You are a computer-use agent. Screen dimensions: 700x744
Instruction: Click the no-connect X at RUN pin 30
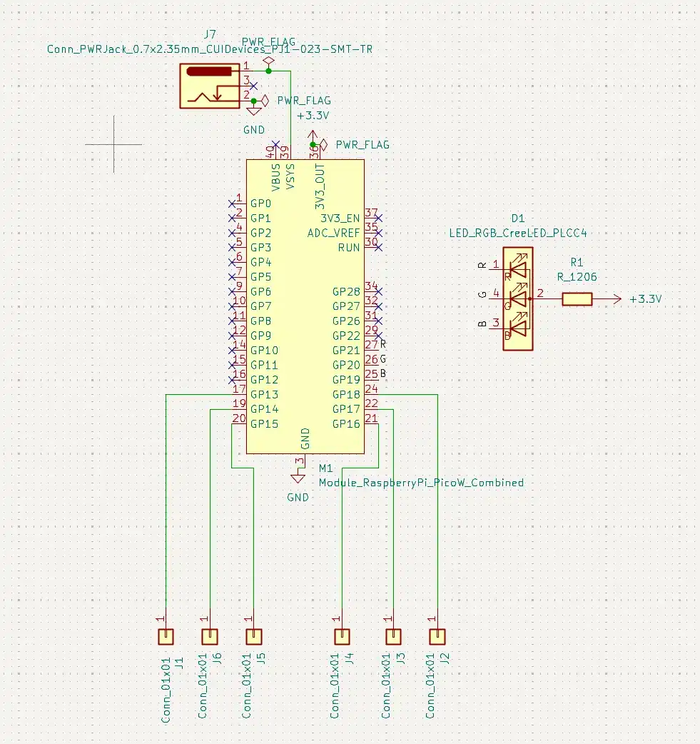378,248
